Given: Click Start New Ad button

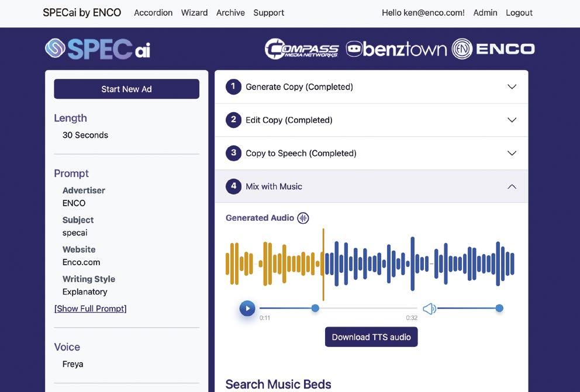Looking at the screenshot, I should pos(126,89).
